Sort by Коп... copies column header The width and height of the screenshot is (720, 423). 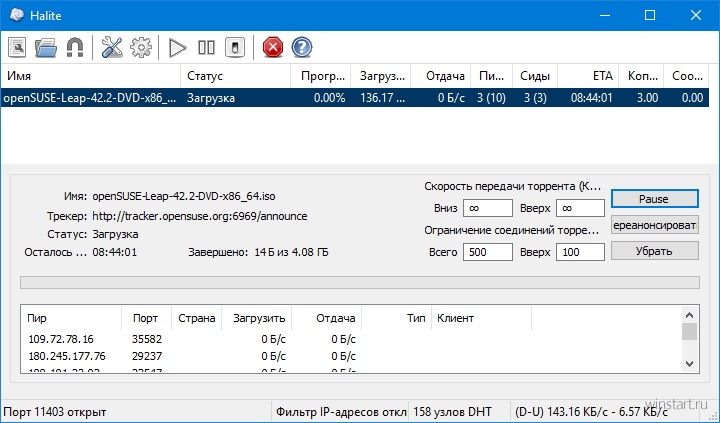[641, 76]
